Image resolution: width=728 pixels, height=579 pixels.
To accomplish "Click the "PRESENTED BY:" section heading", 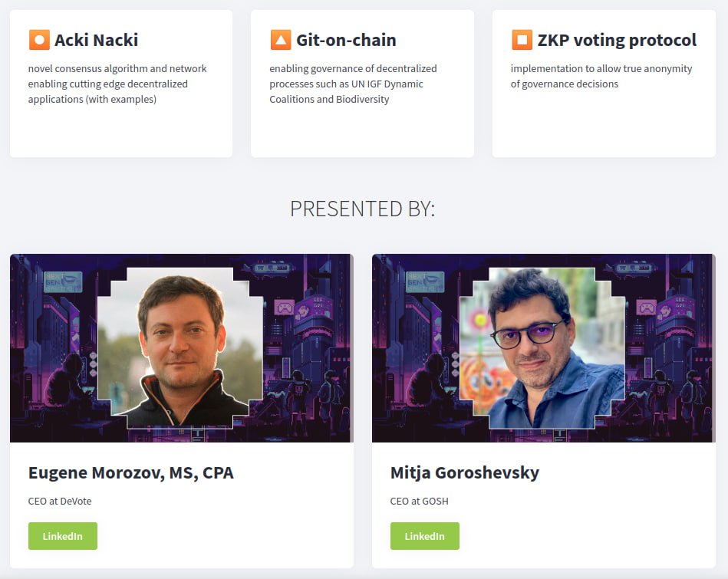I will coord(363,209).
